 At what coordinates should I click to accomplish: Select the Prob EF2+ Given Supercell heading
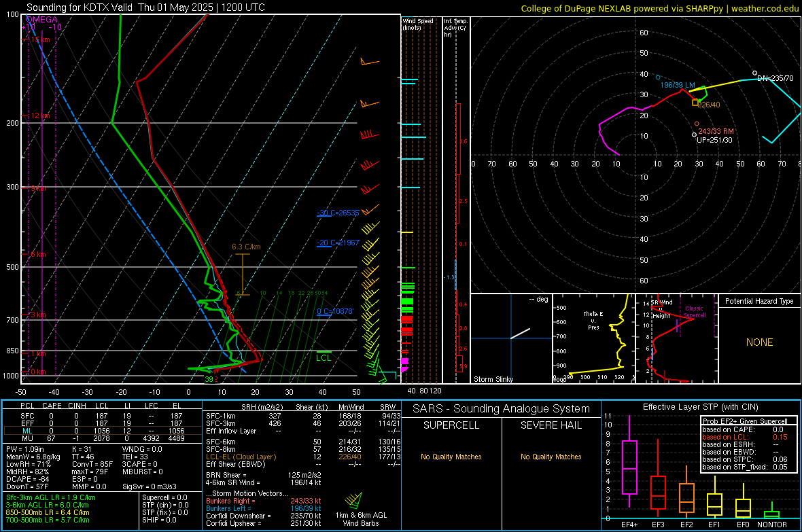[745, 421]
